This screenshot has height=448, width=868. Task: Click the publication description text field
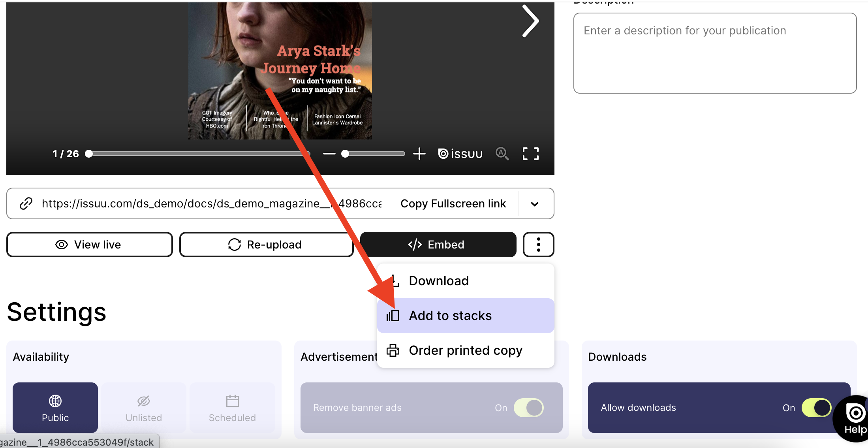coord(715,53)
